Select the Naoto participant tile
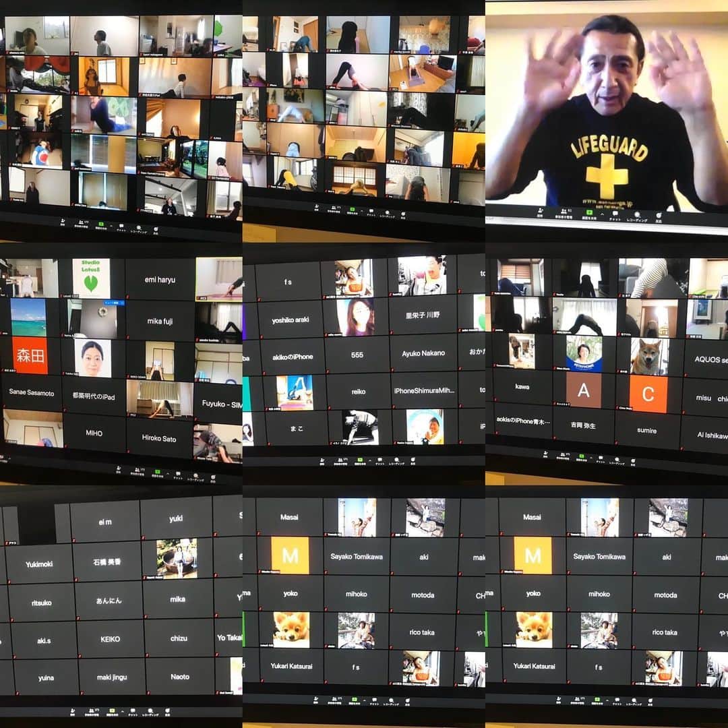 point(180,677)
